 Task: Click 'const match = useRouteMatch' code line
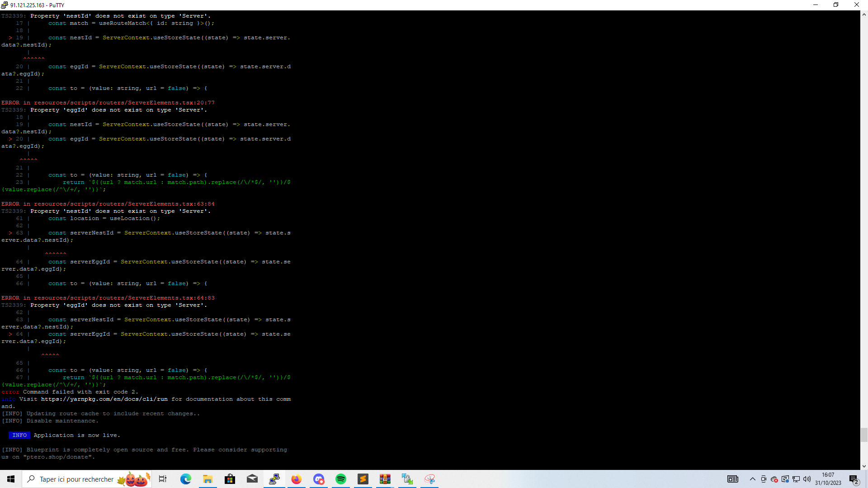pyautogui.click(x=131, y=23)
